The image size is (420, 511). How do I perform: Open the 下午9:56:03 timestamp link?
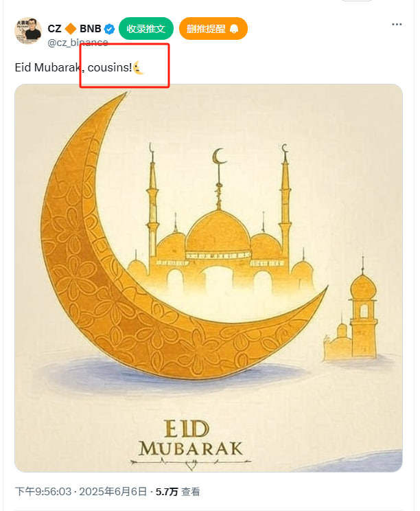pos(43,492)
